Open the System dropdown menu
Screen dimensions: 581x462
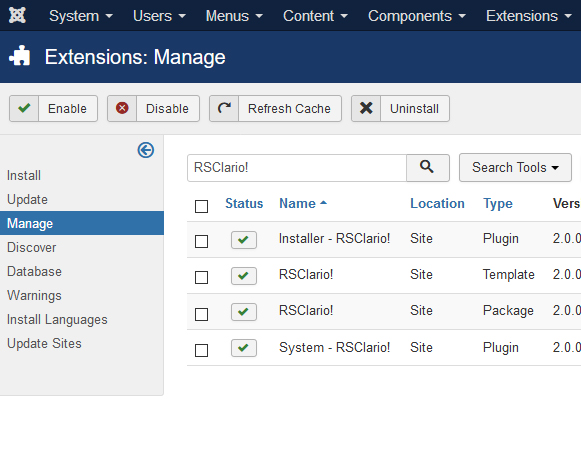81,16
